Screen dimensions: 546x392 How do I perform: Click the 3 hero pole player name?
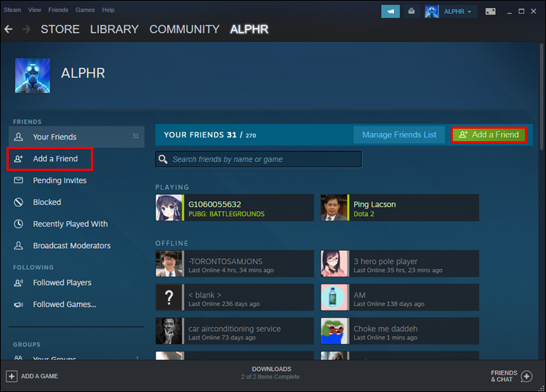(x=385, y=261)
